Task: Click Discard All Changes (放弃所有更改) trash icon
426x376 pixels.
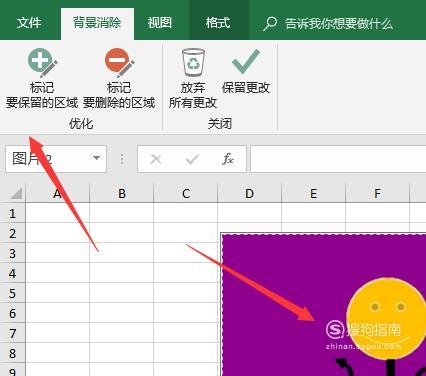Action: point(193,63)
